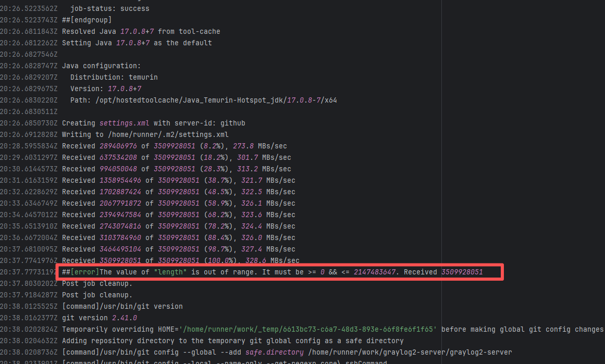This screenshot has width=605, height=364.
Task: Click the "[command]/usr/bin/git version" line
Action: point(122,306)
